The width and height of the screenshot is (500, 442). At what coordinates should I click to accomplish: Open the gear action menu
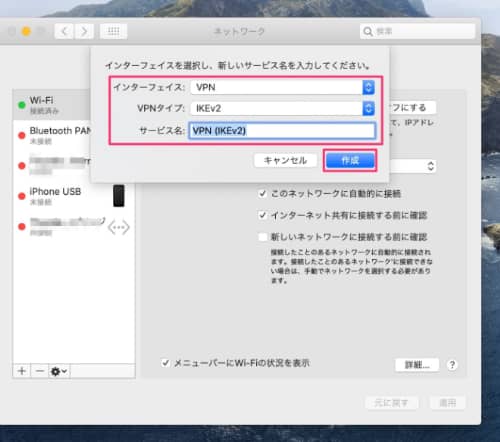59,371
